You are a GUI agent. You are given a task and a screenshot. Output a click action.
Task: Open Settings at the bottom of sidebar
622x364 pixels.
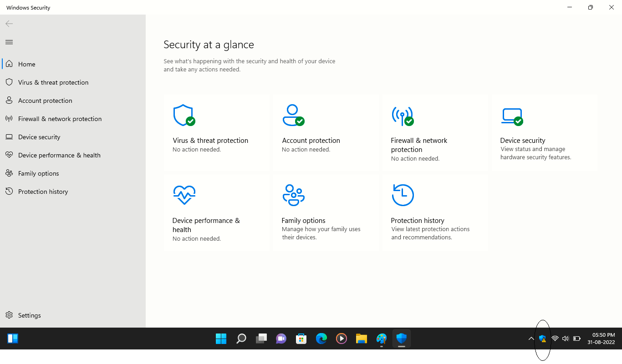[73, 315]
